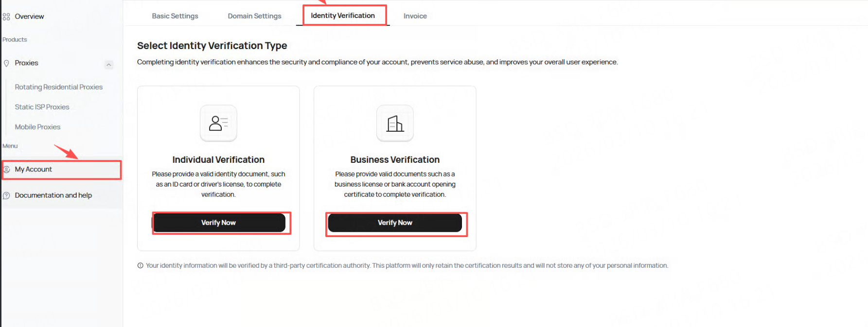Image resolution: width=868 pixels, height=327 pixels.
Task: Click the Individual Verification card title
Action: pos(218,159)
